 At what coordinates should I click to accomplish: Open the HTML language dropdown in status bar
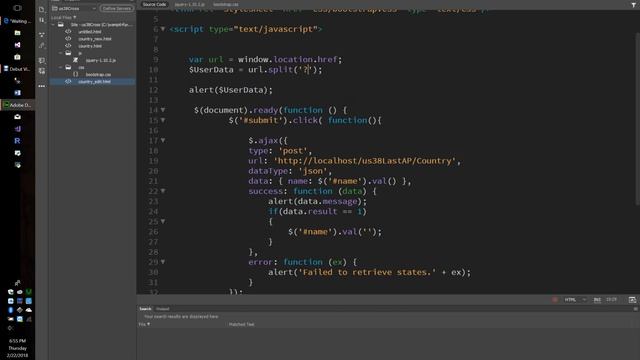pyautogui.click(x=575, y=300)
